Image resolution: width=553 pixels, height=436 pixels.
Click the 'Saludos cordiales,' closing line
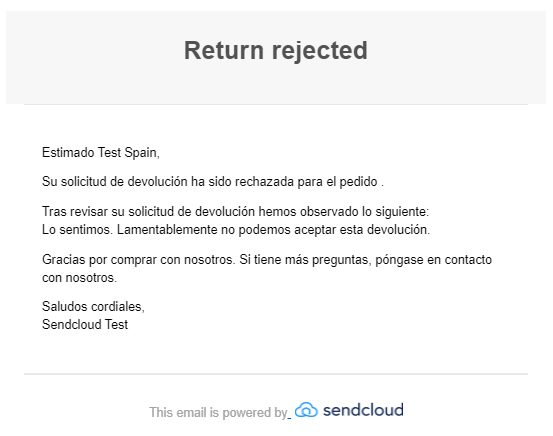click(x=93, y=307)
